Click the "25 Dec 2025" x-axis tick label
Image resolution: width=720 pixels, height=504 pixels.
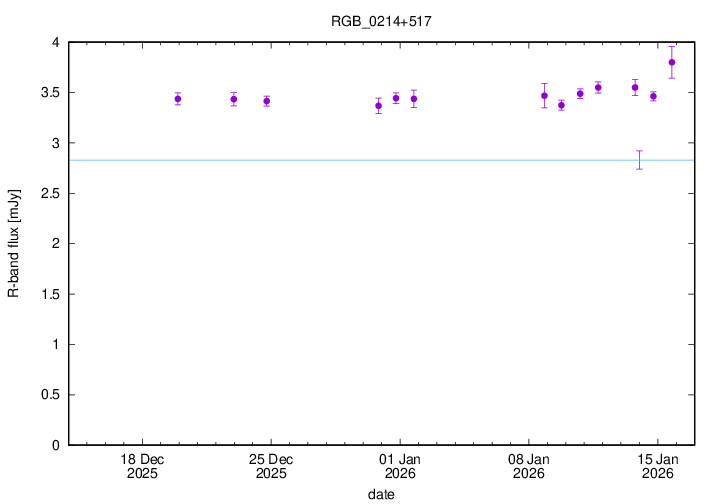(x=271, y=466)
